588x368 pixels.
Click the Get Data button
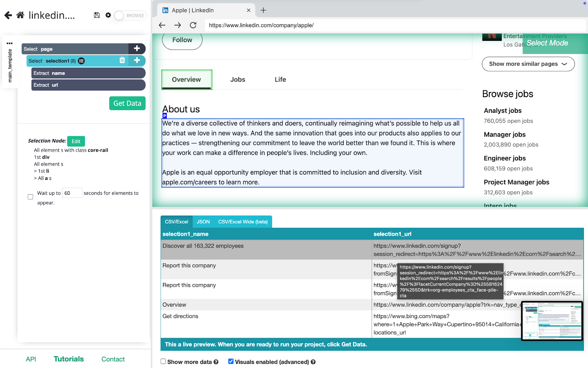[x=127, y=103]
